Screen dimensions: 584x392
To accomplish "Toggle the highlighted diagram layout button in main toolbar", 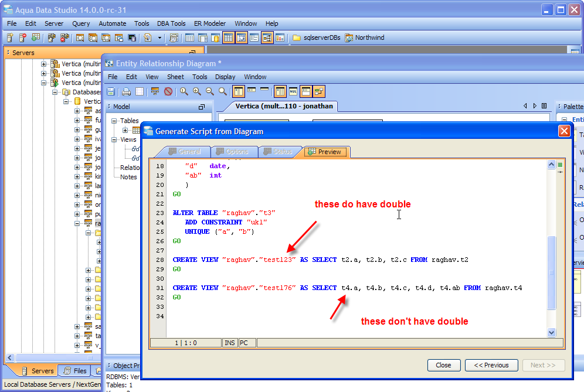I will click(x=267, y=38).
